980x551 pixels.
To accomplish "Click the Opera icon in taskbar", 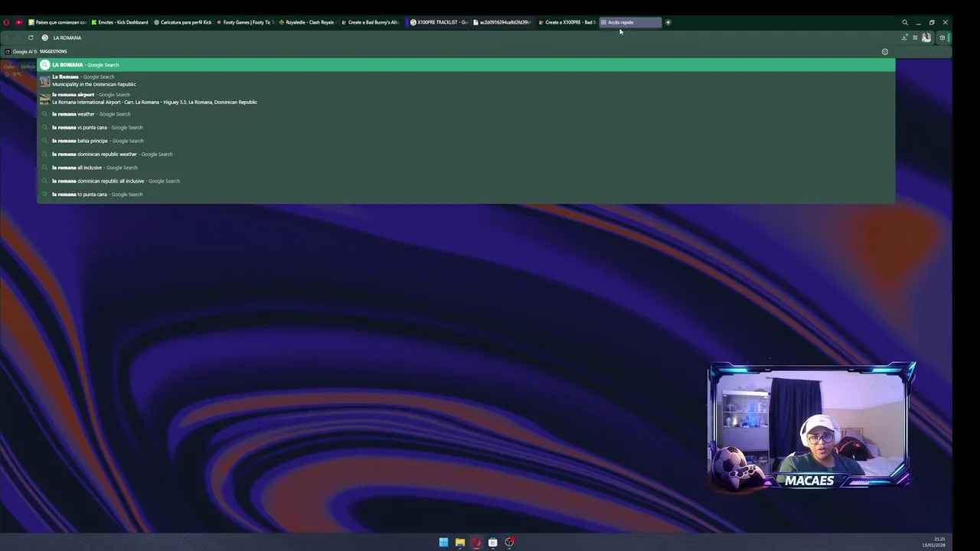I will click(476, 543).
